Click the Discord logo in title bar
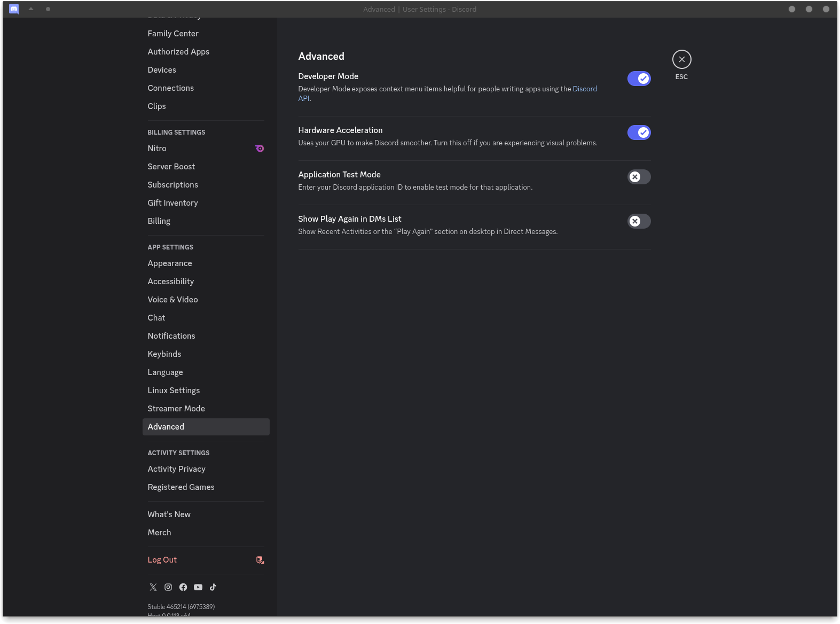The width and height of the screenshot is (840, 624). (14, 9)
